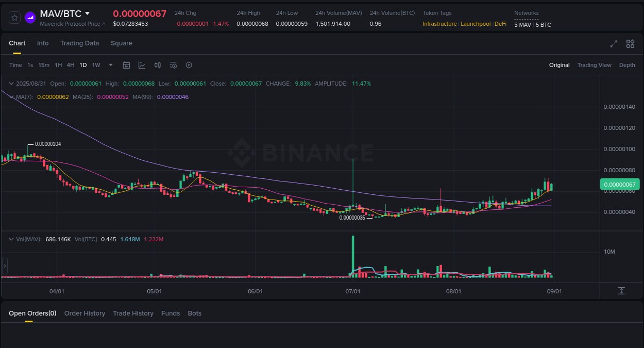This screenshot has height=348, width=644.
Task: Toggle MAV/BTC as a favorite star
Action: [14, 17]
